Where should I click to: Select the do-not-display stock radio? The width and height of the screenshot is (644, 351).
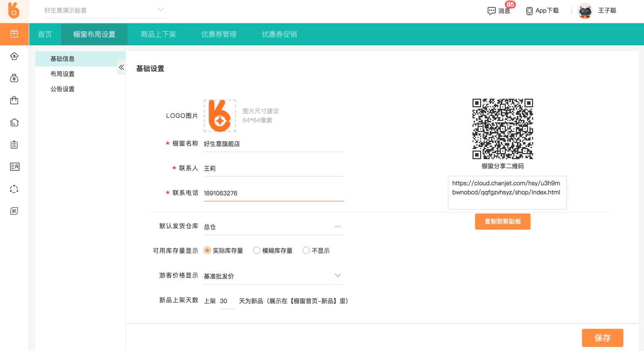tap(306, 251)
